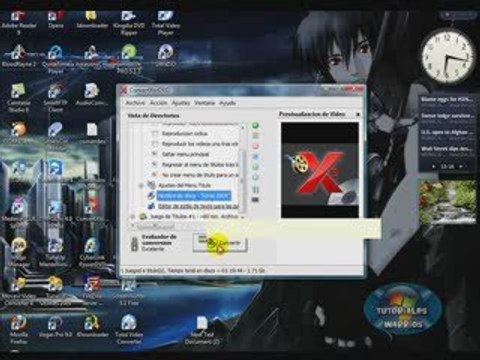Expand the Juego de Titulos #1 node

(133, 217)
